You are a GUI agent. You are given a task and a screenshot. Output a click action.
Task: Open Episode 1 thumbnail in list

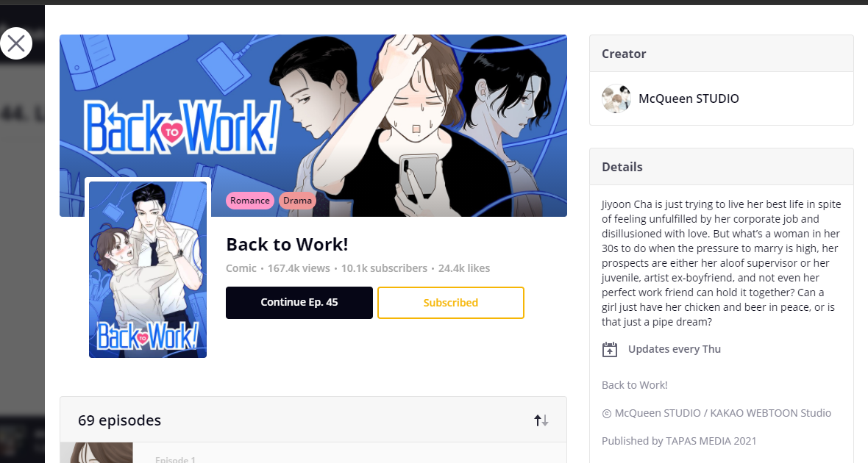pos(96,453)
